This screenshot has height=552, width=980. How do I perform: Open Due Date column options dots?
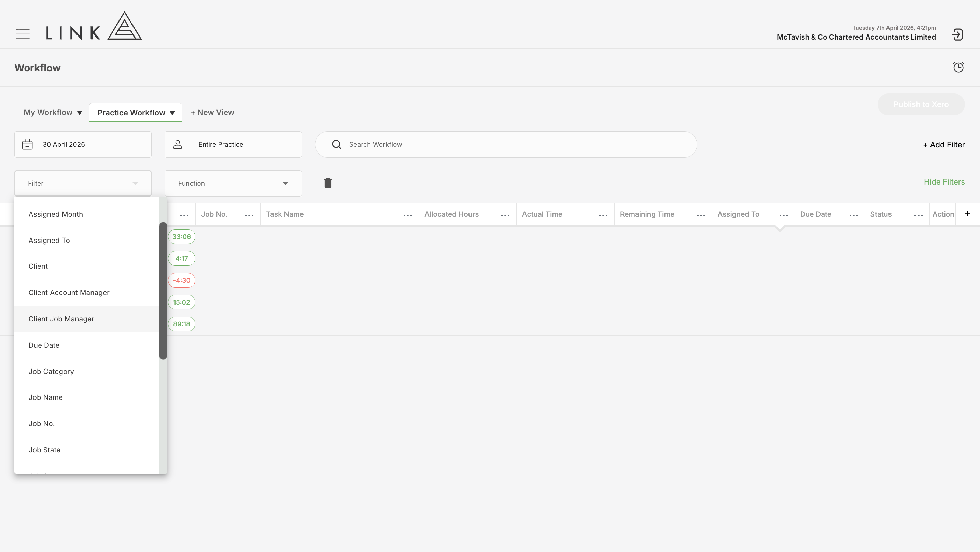click(x=853, y=216)
